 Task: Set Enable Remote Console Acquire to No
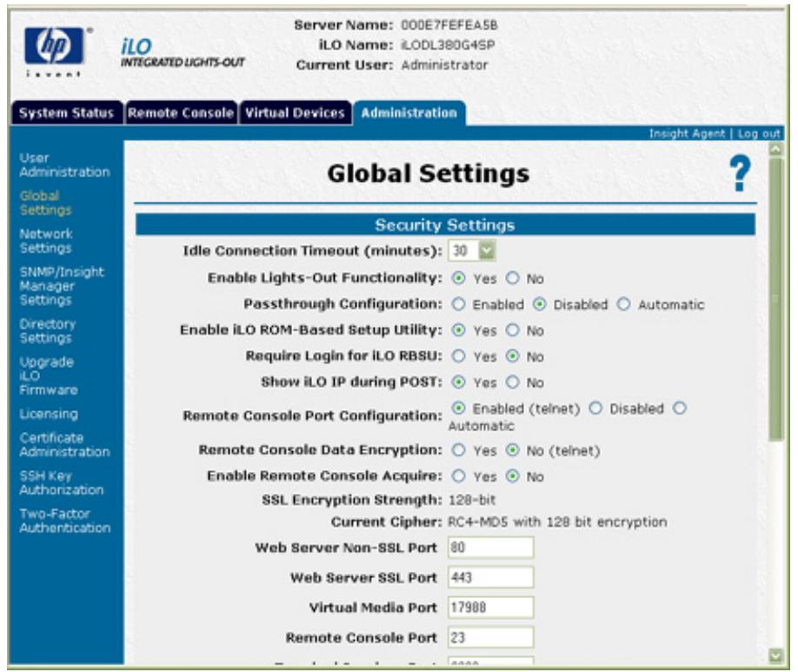[513, 476]
